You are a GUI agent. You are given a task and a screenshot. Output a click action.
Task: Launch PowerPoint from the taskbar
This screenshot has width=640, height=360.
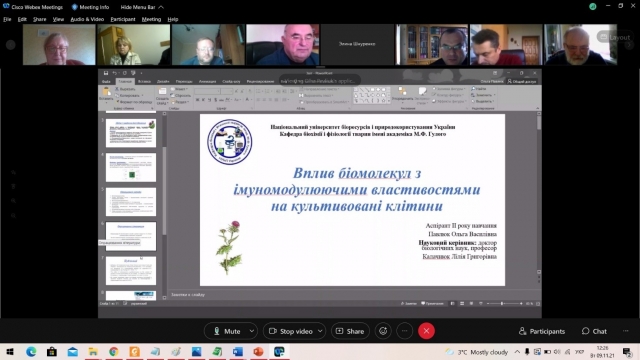pos(258,351)
